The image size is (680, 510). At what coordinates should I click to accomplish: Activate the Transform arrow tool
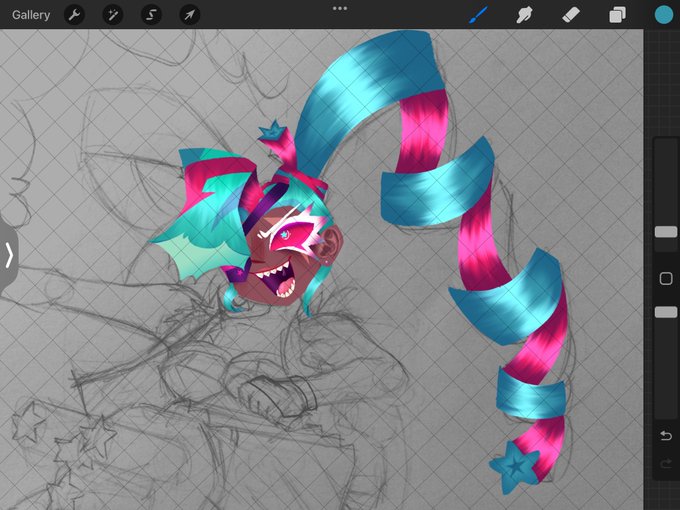[x=190, y=15]
